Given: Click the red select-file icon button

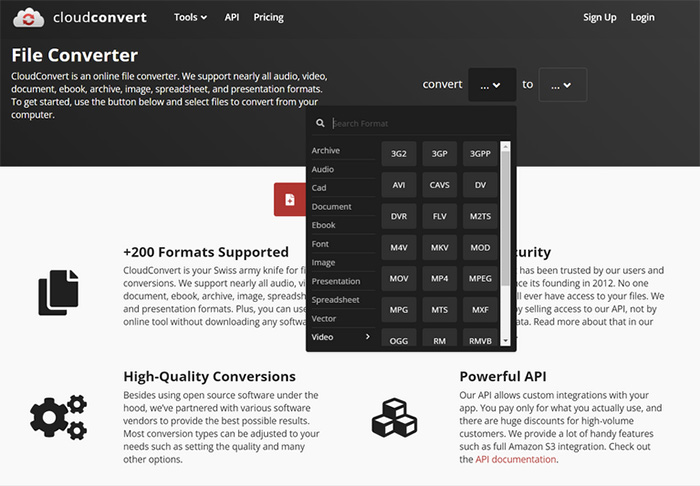Looking at the screenshot, I should click(x=290, y=199).
